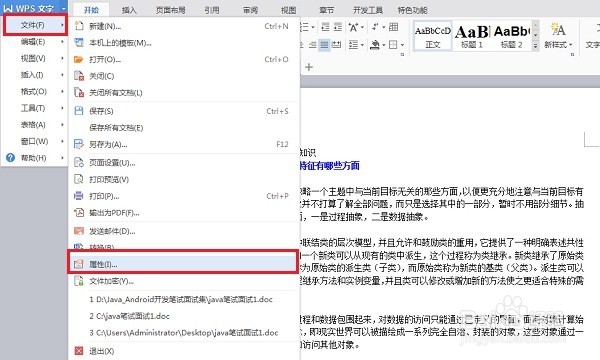Click the increase indent icon
The image size is (600, 360).
click(338, 27)
